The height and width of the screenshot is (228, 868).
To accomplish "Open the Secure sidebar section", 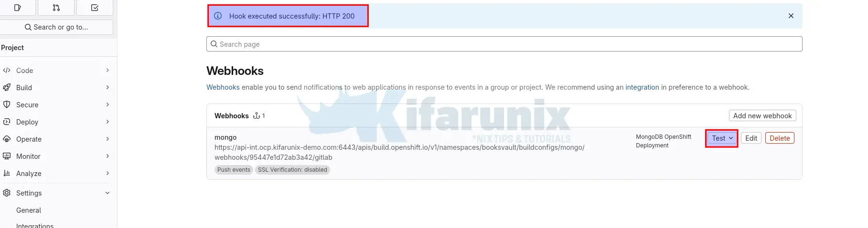I will click(57, 105).
